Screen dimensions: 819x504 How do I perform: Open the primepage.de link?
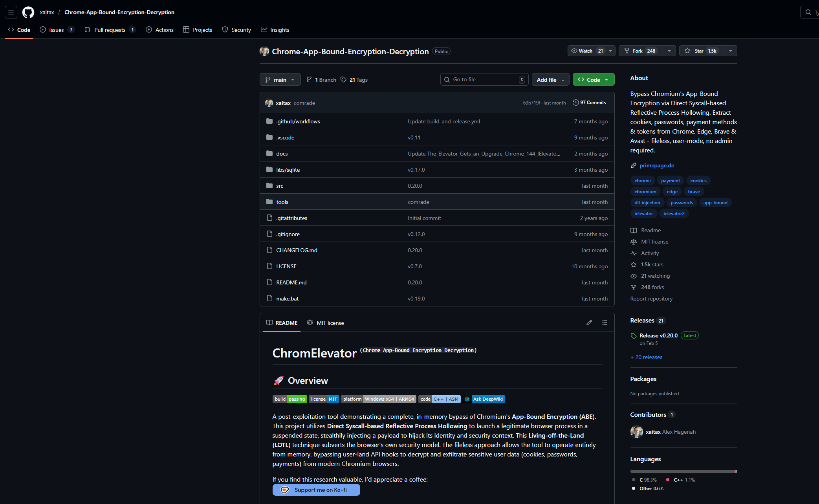656,165
